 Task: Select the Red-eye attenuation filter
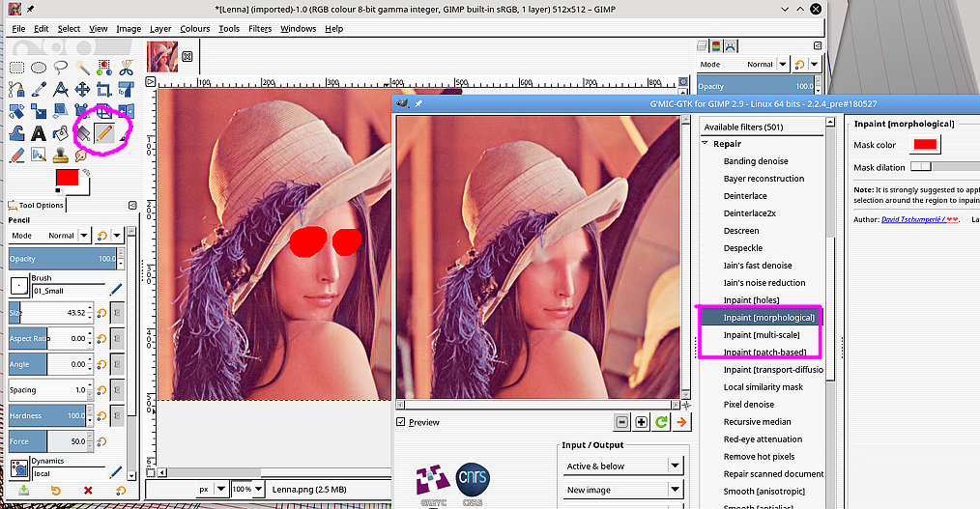pyautogui.click(x=763, y=439)
